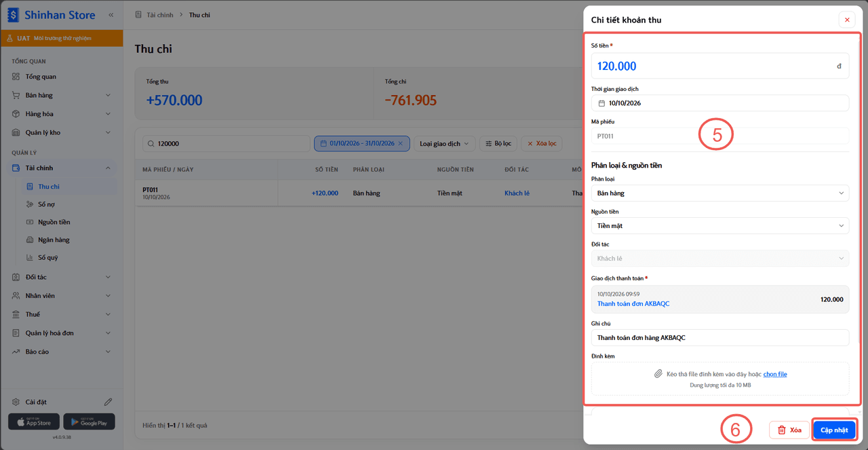Viewport: 868px width, 450px height.
Task: Open the Nguồn tiền dropdown showing Tiền mặt
Action: point(720,226)
